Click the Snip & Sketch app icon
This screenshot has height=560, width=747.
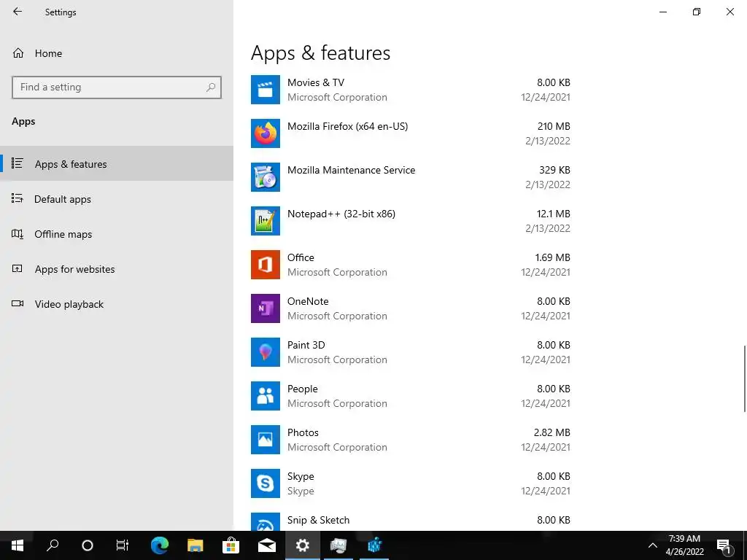point(266,522)
